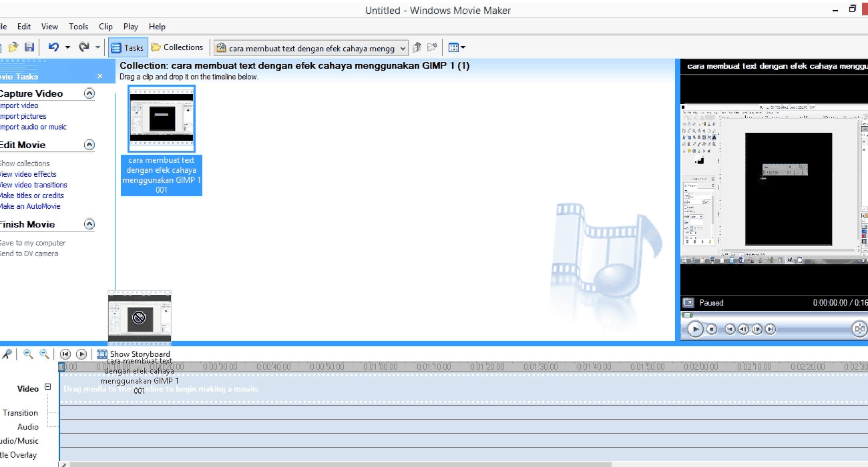
Task: Click the Transition track row
Action: [x=463, y=412]
